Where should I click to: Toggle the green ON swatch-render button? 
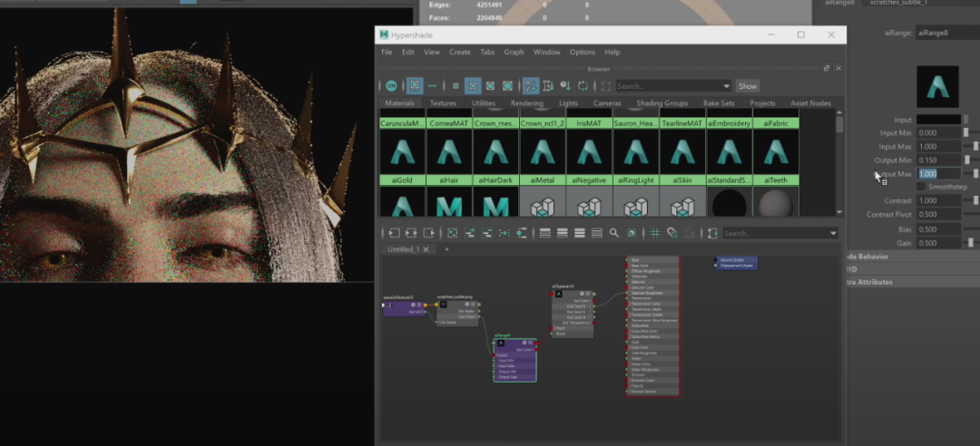pos(391,86)
